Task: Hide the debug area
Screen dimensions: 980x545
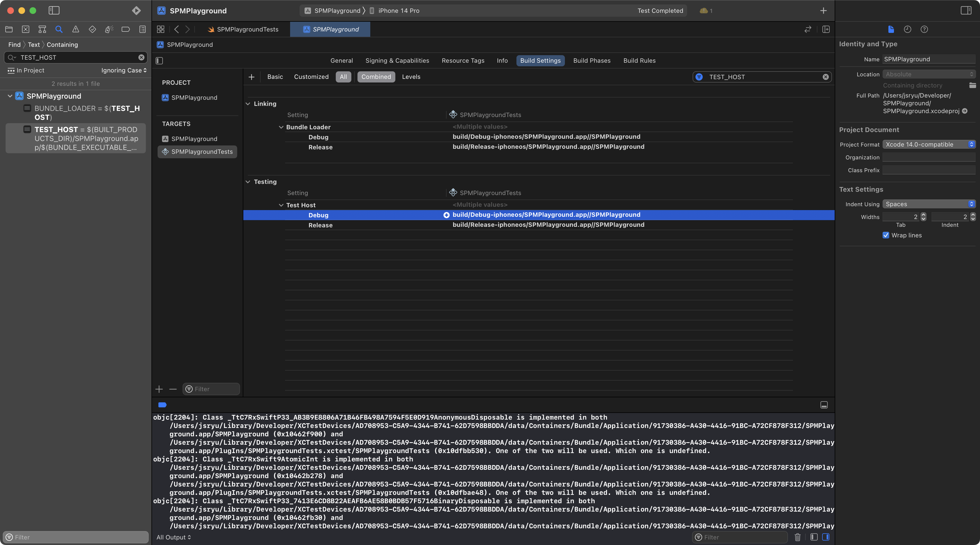Action: 824,405
